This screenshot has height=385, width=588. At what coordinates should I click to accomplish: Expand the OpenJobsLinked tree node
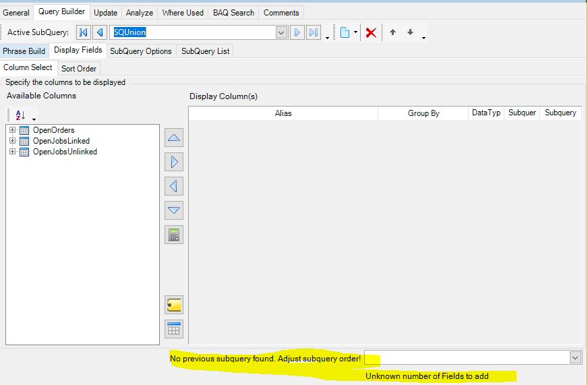point(12,141)
